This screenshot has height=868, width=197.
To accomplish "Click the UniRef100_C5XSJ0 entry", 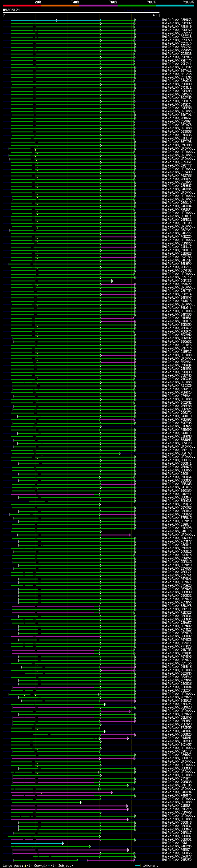I will coord(177,43).
